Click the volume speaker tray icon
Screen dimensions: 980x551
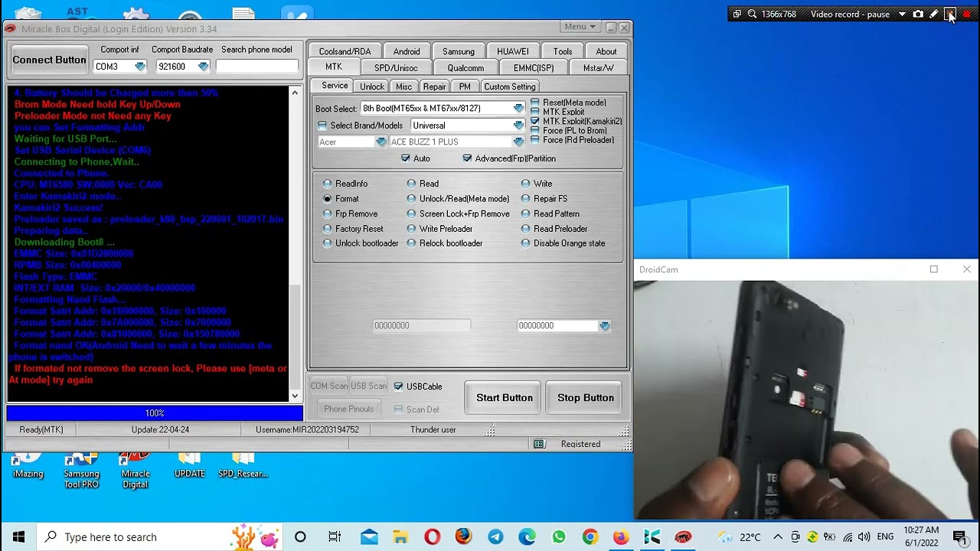[864, 536]
